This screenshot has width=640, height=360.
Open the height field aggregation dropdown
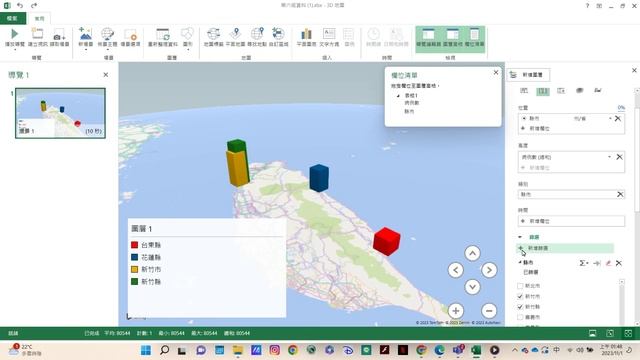[609, 157]
